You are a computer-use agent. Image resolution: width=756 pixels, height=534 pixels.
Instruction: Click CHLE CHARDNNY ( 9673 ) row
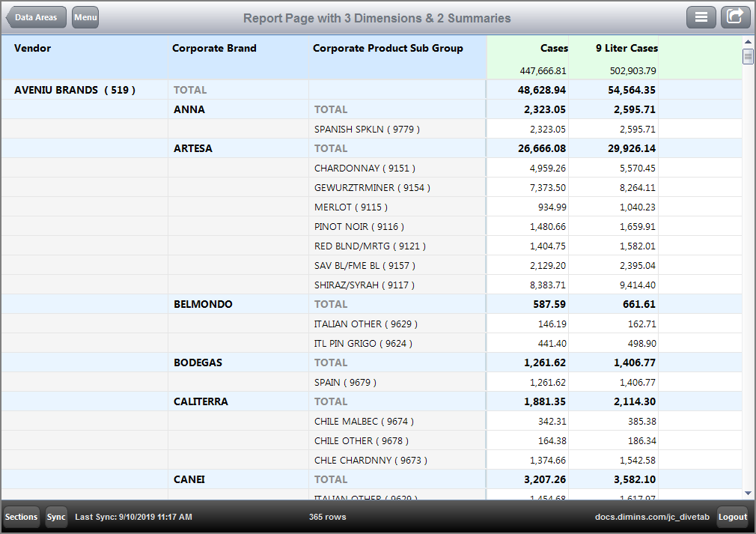click(371, 460)
